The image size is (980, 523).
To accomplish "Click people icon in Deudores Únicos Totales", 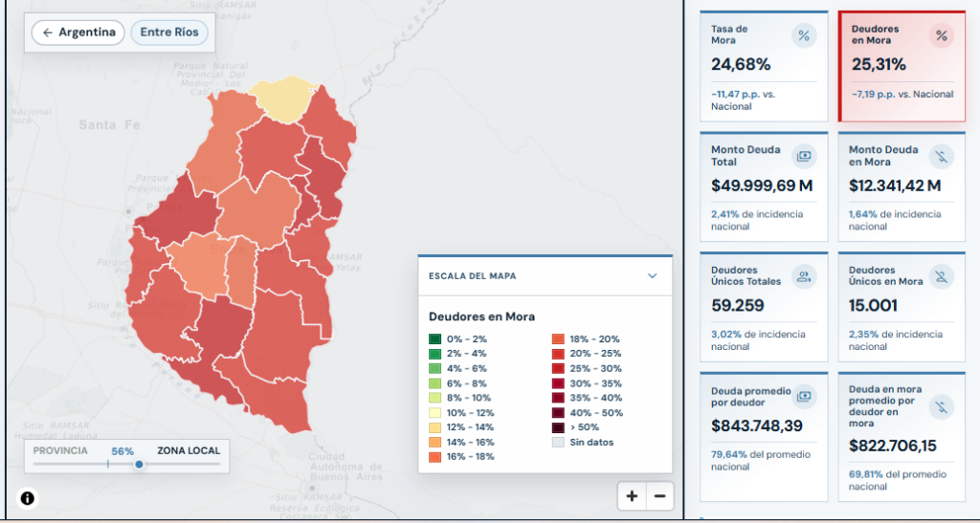I will (x=804, y=277).
